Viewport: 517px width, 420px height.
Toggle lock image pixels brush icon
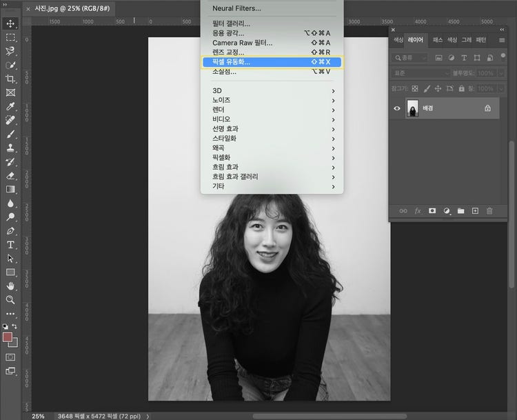coord(427,88)
